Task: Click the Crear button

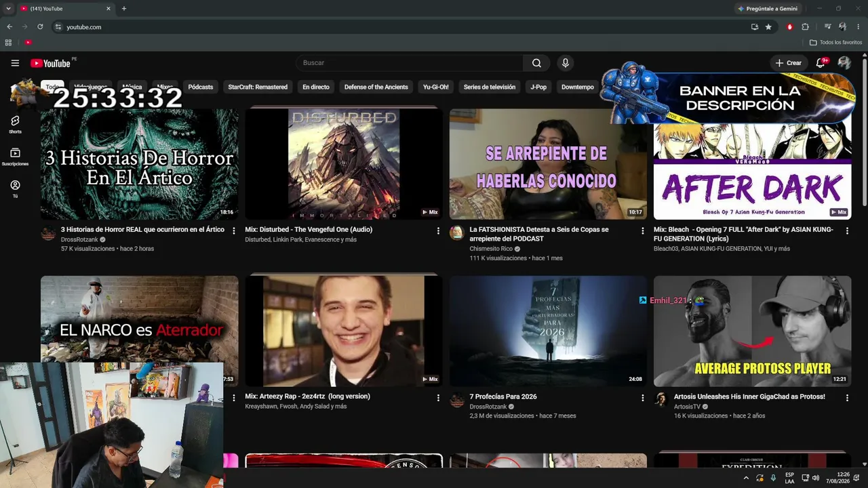Action: [789, 63]
